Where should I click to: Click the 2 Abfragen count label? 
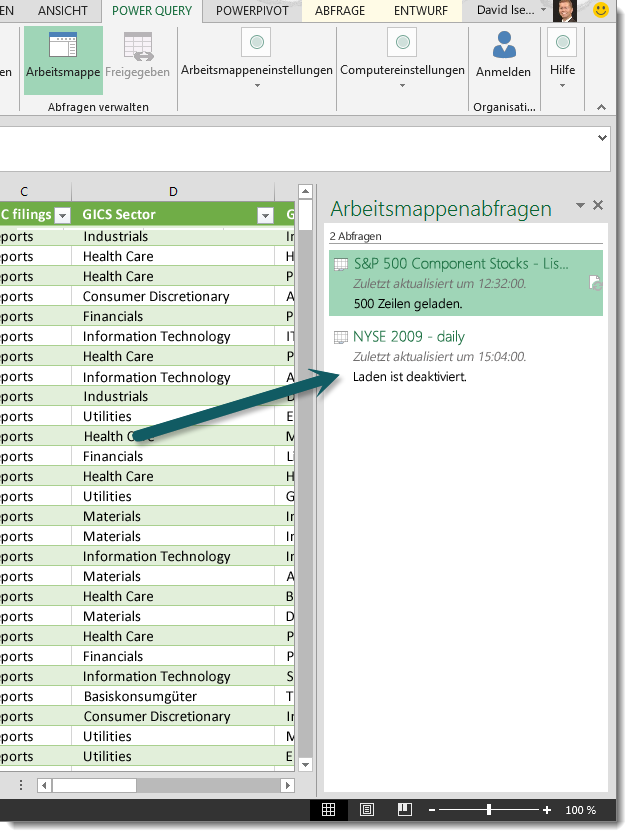click(x=356, y=236)
